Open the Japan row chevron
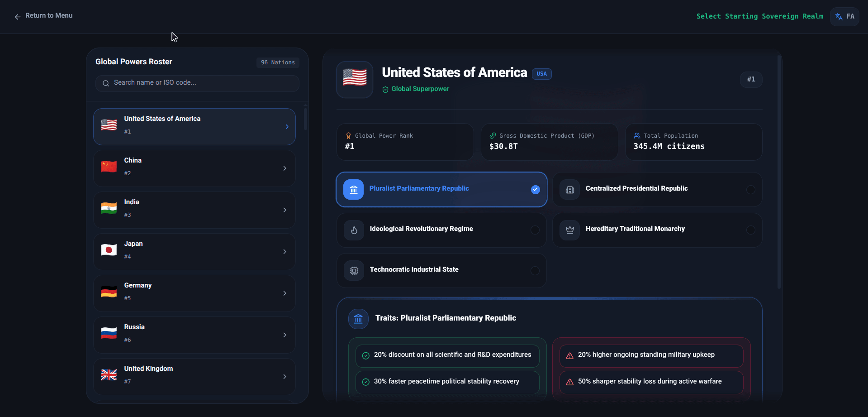868x417 pixels. (285, 252)
